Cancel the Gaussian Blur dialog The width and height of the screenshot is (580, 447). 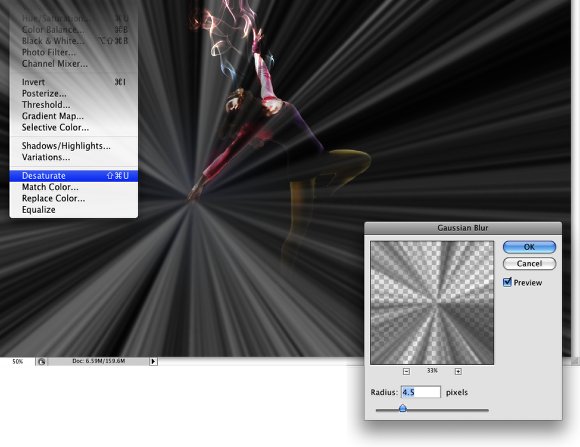[x=529, y=263]
